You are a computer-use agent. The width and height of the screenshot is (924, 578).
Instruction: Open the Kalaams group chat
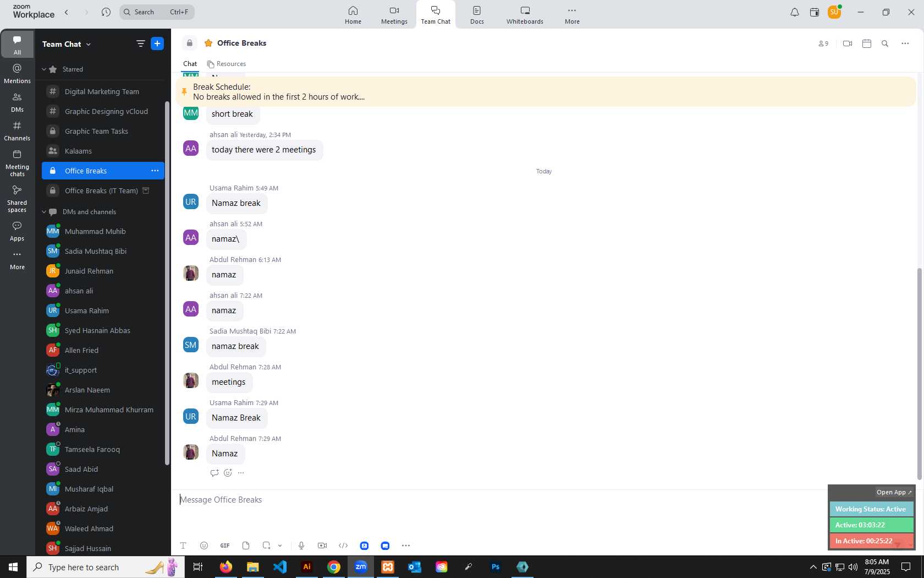point(103,151)
